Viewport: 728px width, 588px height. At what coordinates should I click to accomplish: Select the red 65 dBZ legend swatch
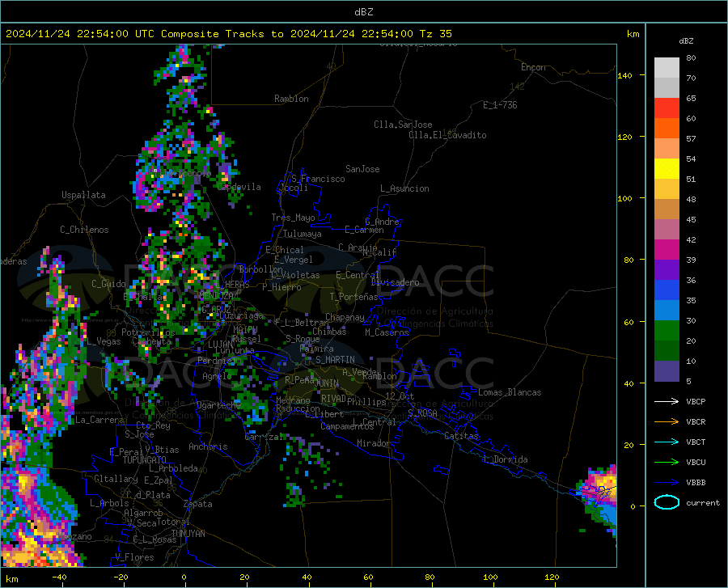667,108
